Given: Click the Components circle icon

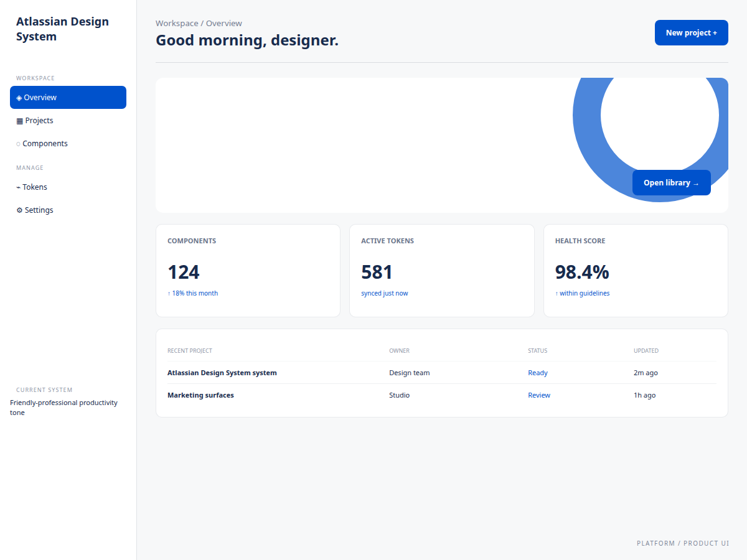Looking at the screenshot, I should click(18, 144).
